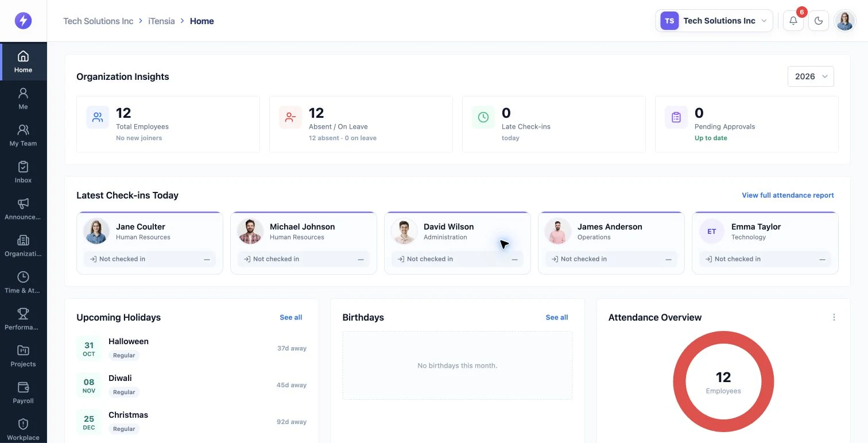This screenshot has width=868, height=443.
Task: Open Organization building icon in sidebar
Action: 23,245
